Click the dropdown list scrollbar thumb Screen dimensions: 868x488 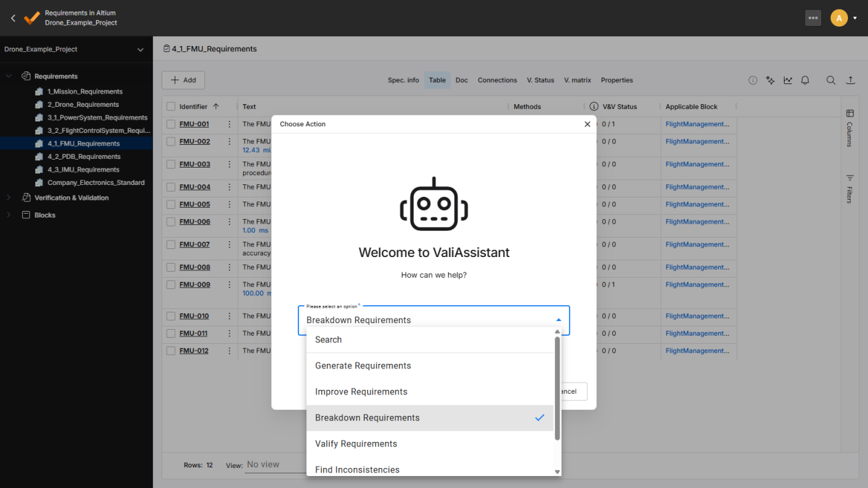[558, 389]
